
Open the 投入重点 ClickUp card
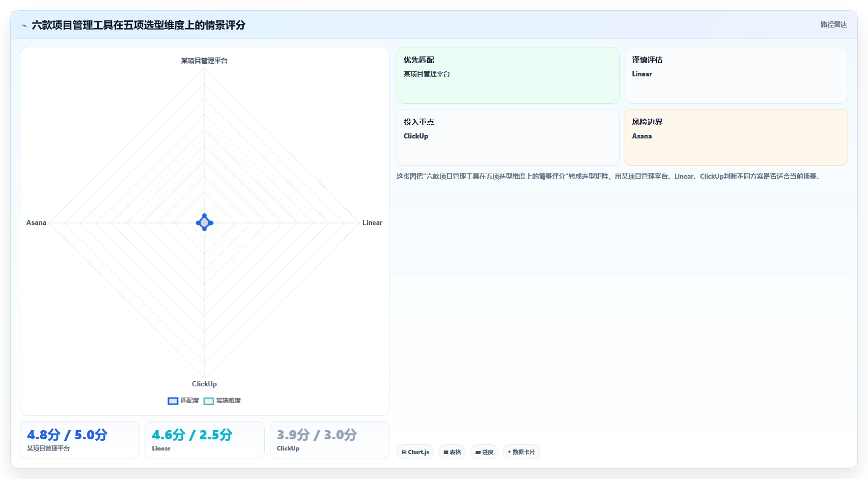point(508,137)
